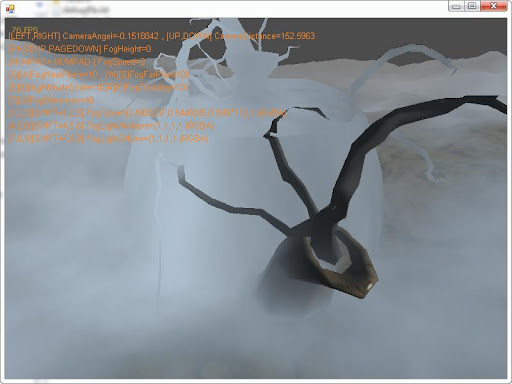Click the "CameraDistance=152.5963" readout
The image size is (512, 384).
264,36
